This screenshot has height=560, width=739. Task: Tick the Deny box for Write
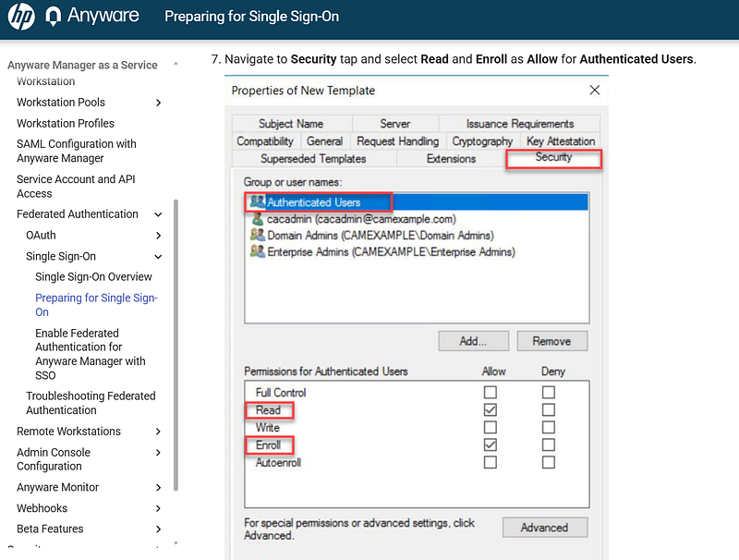coord(548,427)
